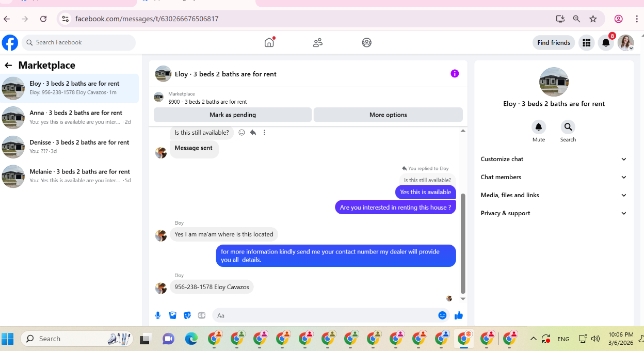Go back using Marketplace arrow
The image size is (644, 351).
click(x=8, y=65)
